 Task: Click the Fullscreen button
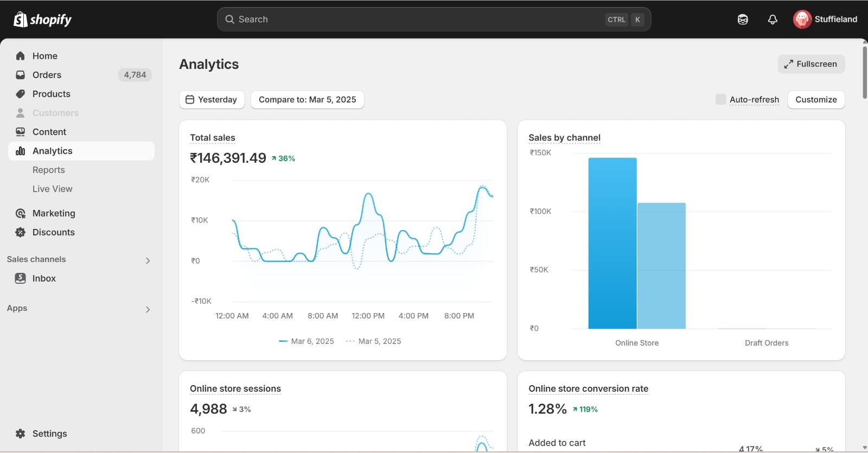click(x=811, y=64)
